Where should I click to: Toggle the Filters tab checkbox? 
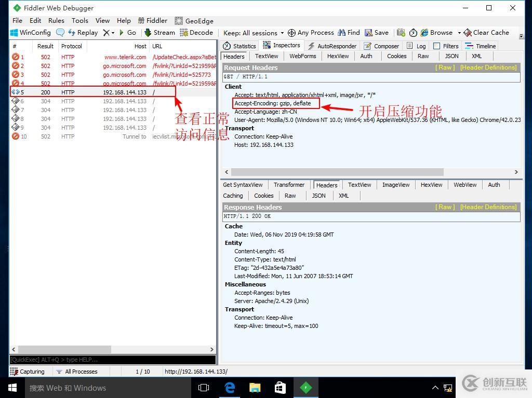pos(436,46)
